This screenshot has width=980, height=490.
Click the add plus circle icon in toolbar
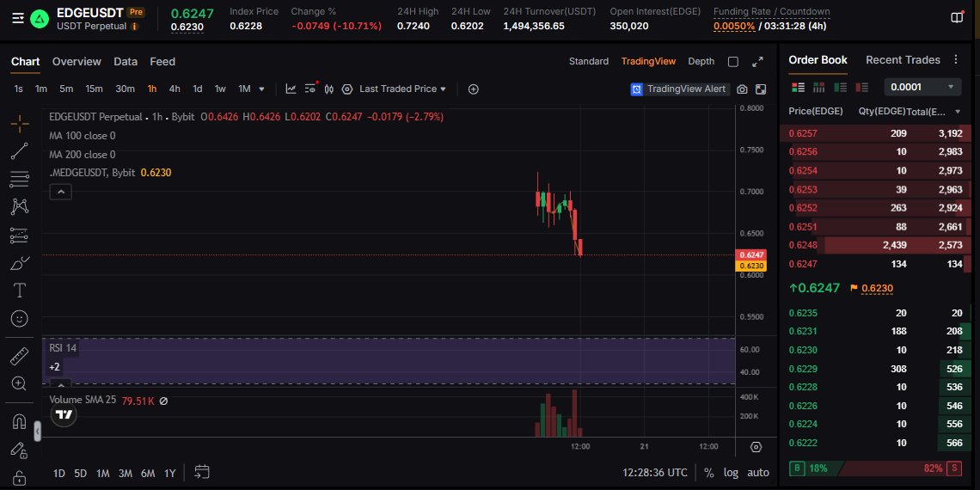tap(473, 89)
